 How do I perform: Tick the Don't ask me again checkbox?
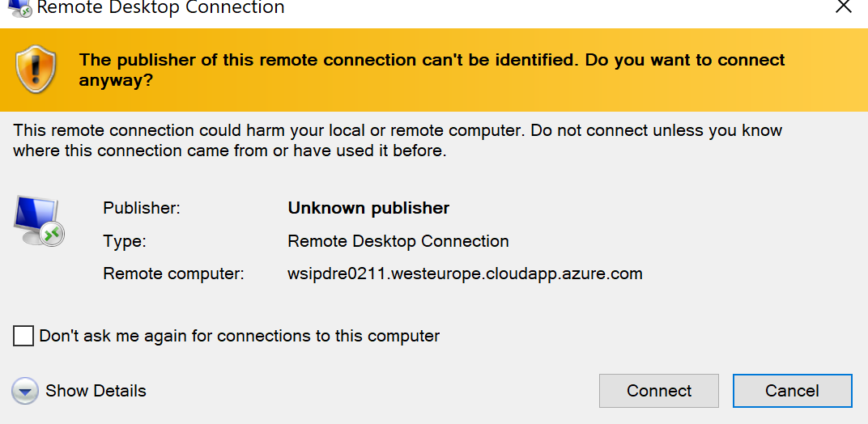[x=23, y=336]
